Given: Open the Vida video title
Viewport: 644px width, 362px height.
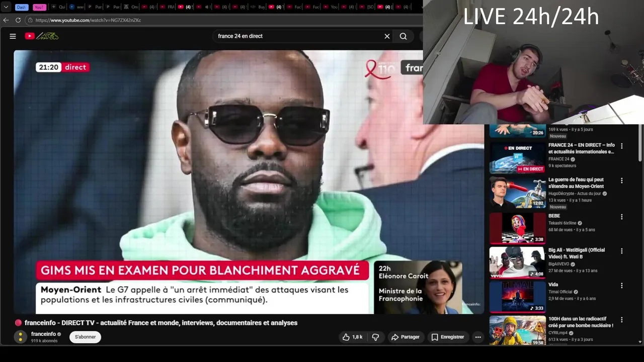Looking at the screenshot, I should [x=553, y=285].
